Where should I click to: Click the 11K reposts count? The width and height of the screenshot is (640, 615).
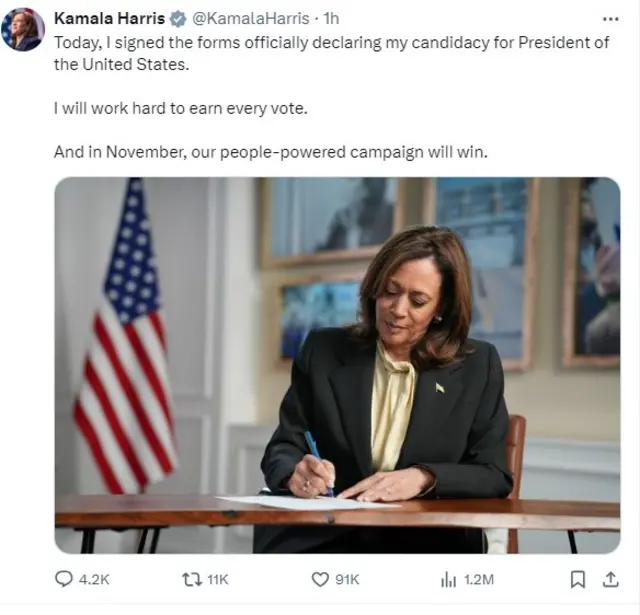(217, 579)
